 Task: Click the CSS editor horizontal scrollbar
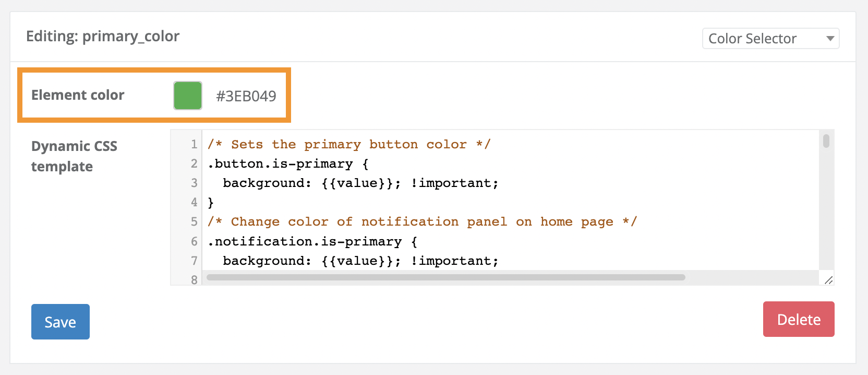[445, 277]
